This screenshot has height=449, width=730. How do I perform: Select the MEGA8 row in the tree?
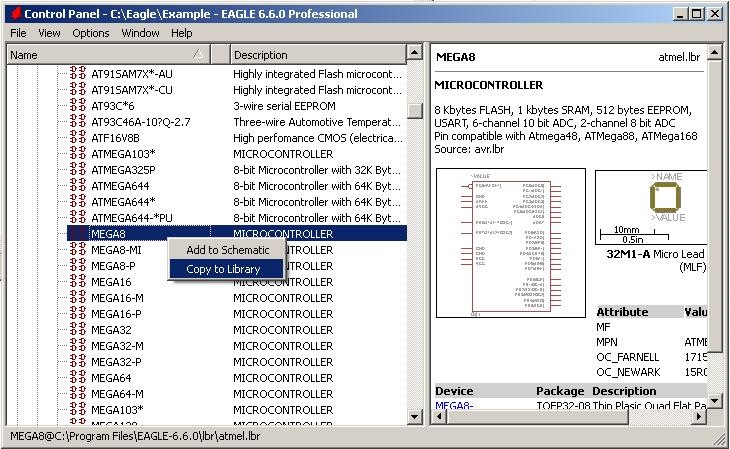click(x=237, y=233)
